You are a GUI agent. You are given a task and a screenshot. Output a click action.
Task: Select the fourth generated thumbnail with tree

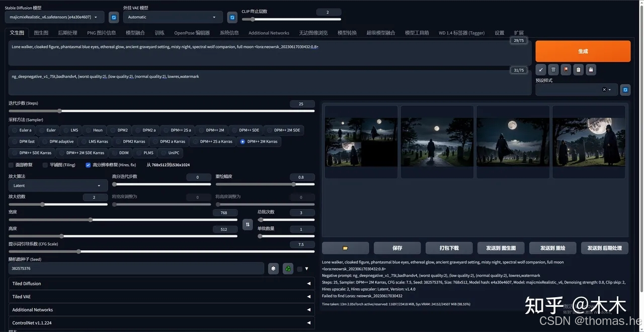click(589, 142)
